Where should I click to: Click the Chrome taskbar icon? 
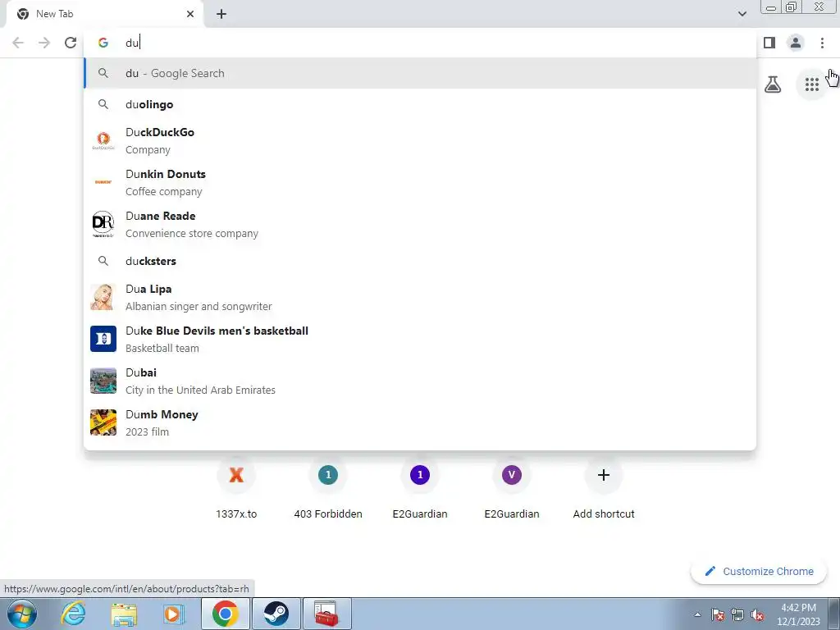pos(225,614)
